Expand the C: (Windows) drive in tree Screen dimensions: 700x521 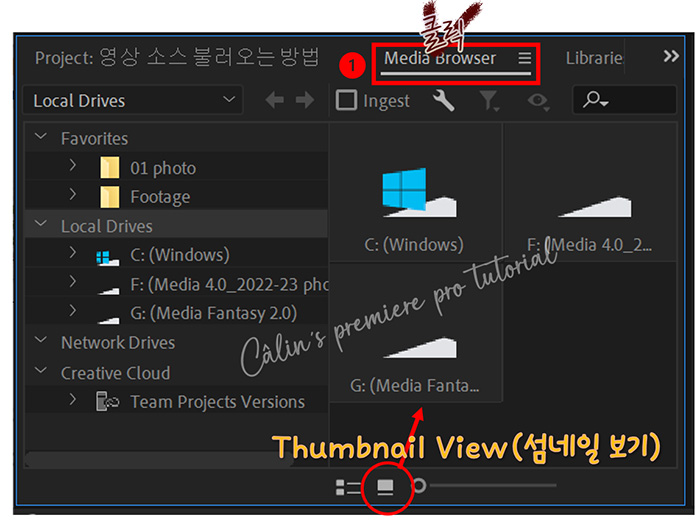coord(73,253)
